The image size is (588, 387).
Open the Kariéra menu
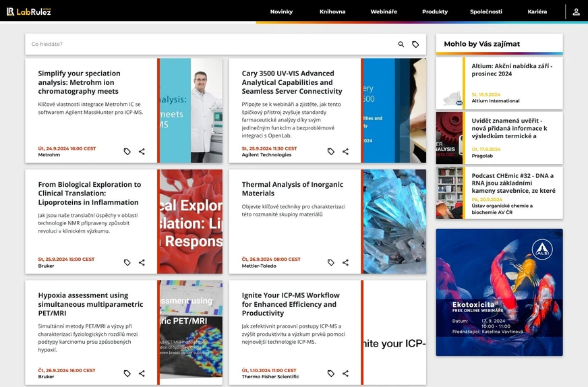[537, 11]
